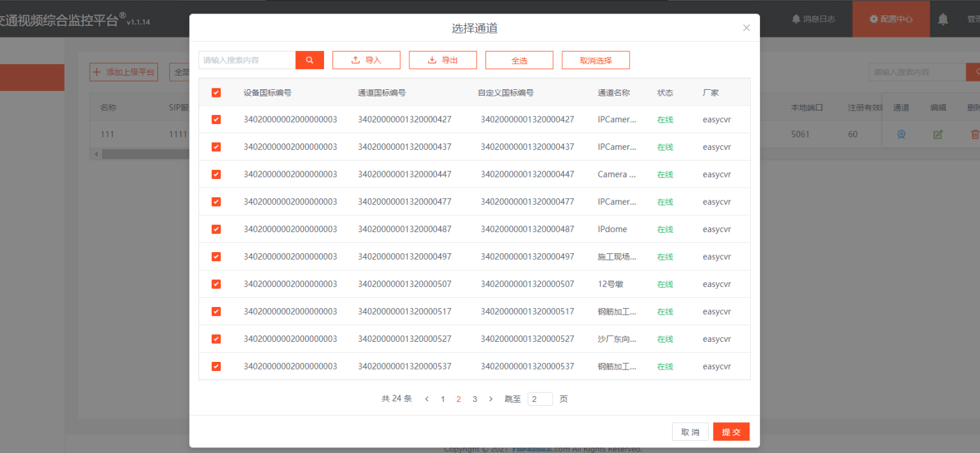Open the channel icon for platform 111
This screenshot has width=980, height=453.
tap(901, 134)
